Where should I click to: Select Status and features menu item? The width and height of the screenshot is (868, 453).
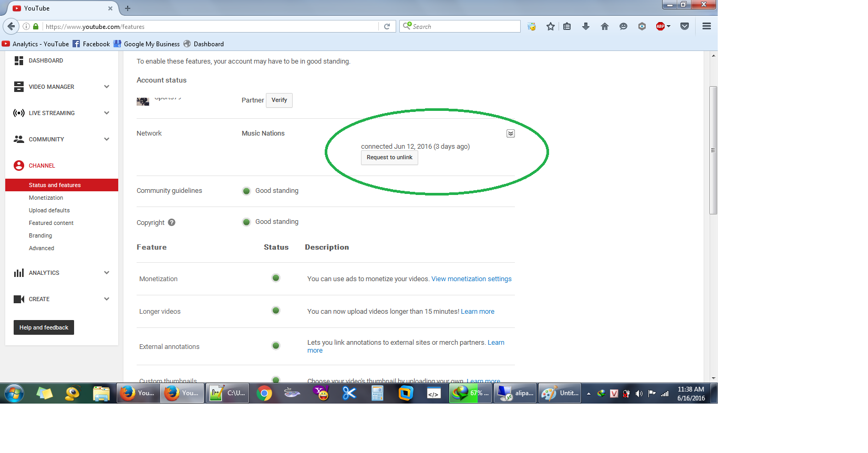coord(61,185)
